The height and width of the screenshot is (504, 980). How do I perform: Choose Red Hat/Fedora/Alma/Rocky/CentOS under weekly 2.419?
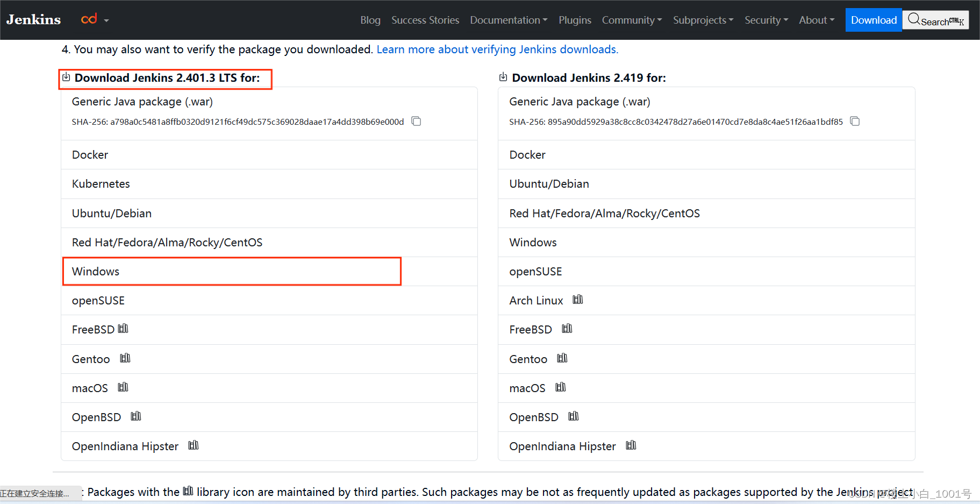[x=706, y=214]
